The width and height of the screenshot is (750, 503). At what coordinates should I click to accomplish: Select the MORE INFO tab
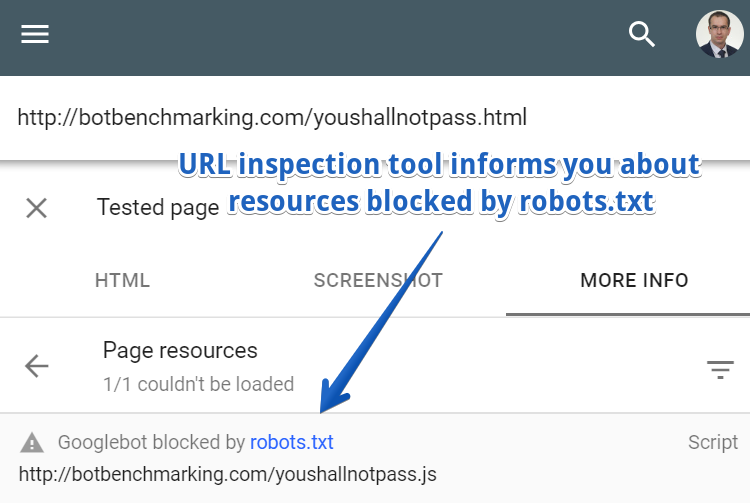[x=634, y=281]
